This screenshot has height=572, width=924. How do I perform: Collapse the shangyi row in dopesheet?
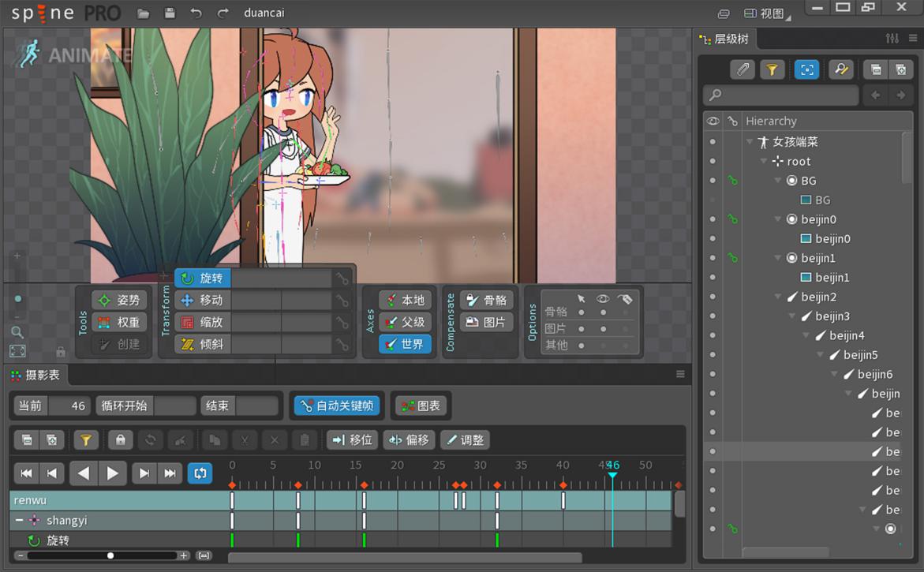[x=19, y=521]
